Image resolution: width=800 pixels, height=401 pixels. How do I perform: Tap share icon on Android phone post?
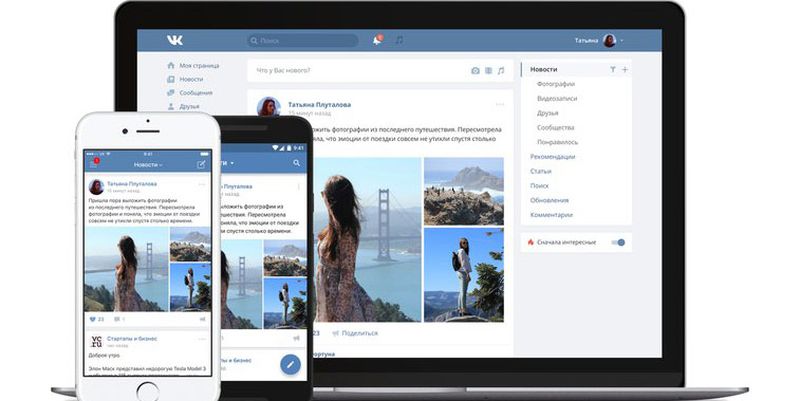pyautogui.click(x=296, y=338)
